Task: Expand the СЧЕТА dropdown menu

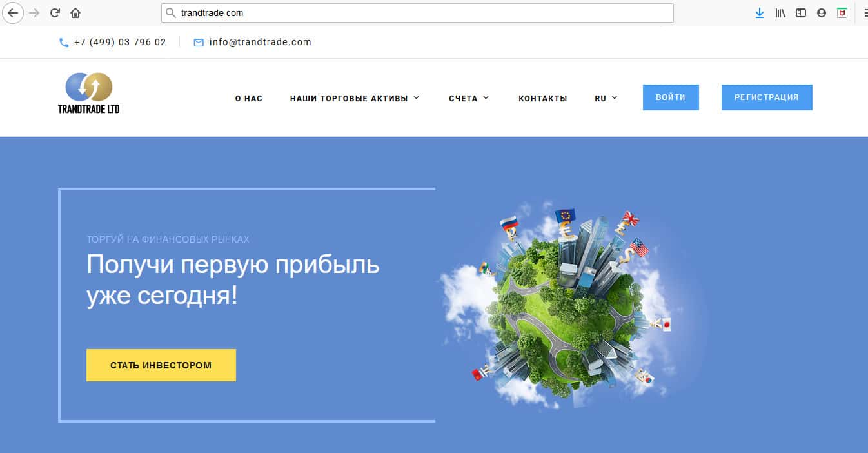Action: 469,98
